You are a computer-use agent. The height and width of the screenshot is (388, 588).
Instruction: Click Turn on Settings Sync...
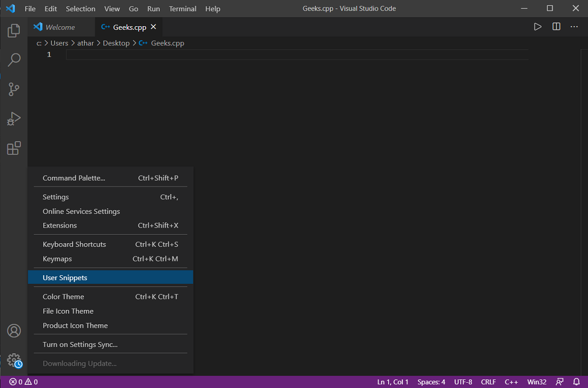(111, 345)
